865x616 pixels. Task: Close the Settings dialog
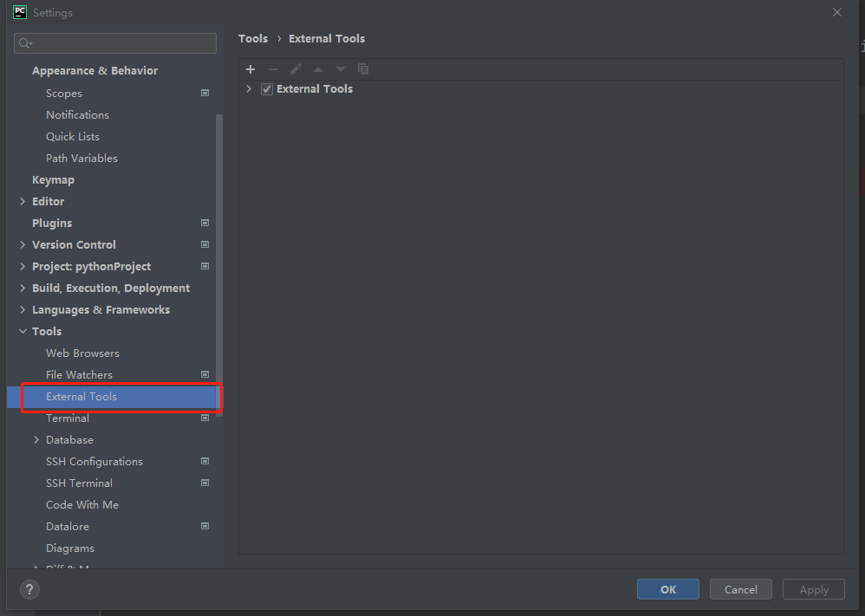click(837, 12)
